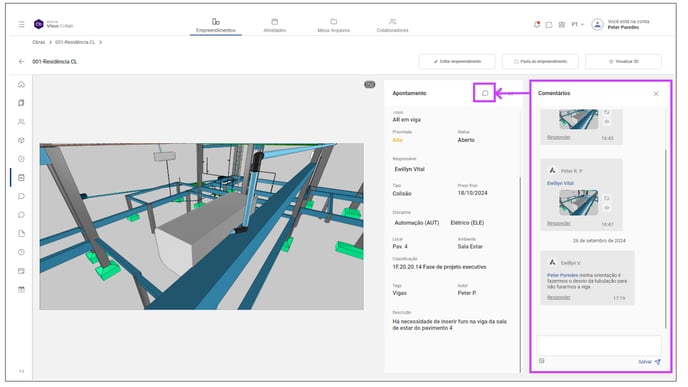Open the notifications bell icon
This screenshot has height=387, width=688.
click(x=536, y=25)
